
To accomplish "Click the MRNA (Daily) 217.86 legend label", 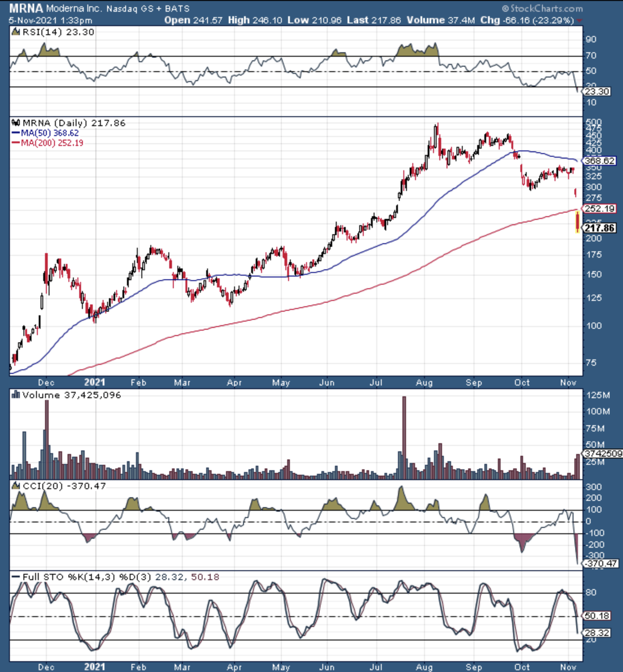I will coord(74,123).
